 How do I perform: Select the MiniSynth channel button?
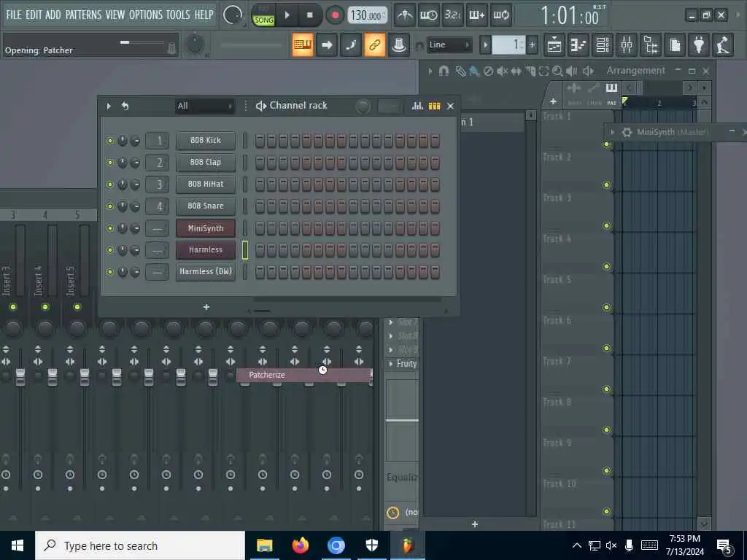[205, 228]
